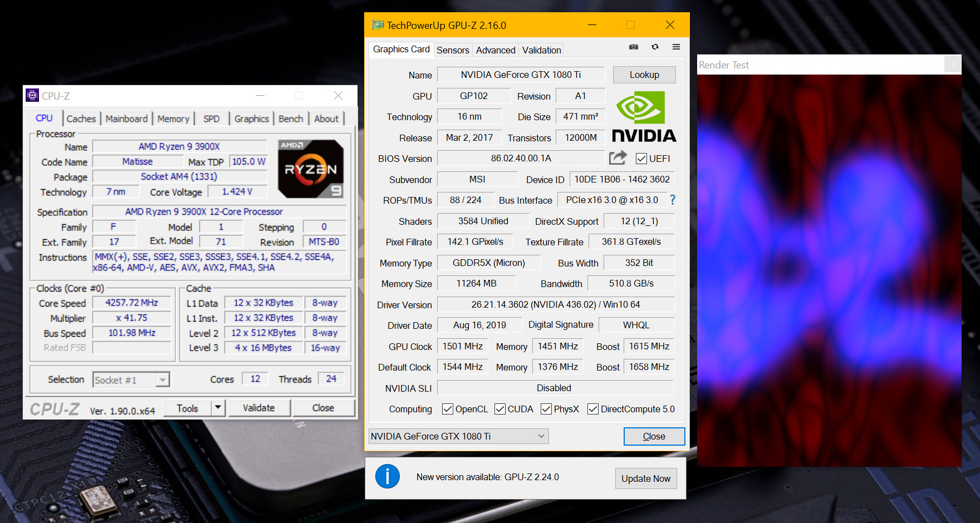Click the Memory Size field in GPU-Z
This screenshot has height=523, width=980.
pos(477,283)
